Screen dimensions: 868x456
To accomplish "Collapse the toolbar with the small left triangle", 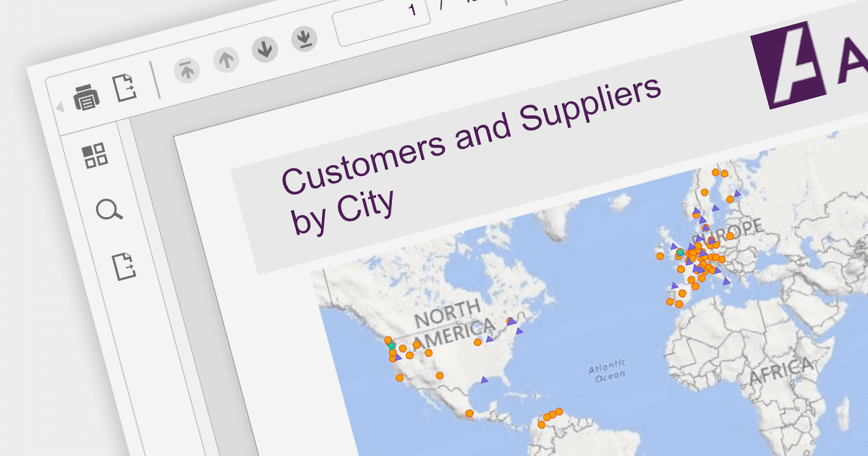I will click(x=60, y=107).
